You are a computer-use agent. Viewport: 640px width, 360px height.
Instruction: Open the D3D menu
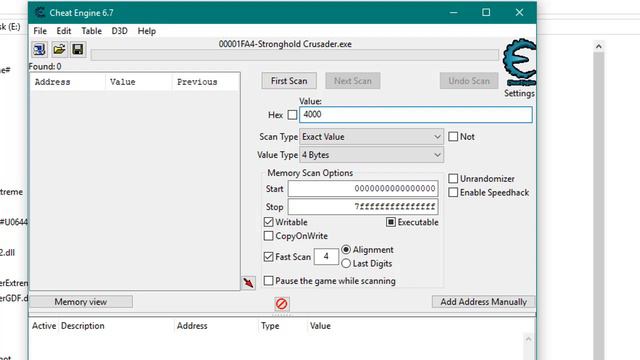pyautogui.click(x=120, y=31)
